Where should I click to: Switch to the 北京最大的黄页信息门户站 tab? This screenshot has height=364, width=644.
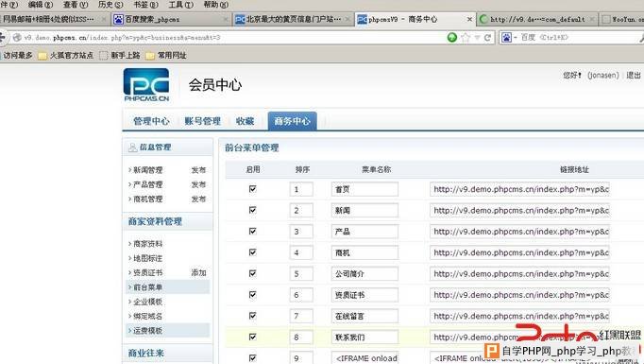pos(294,19)
